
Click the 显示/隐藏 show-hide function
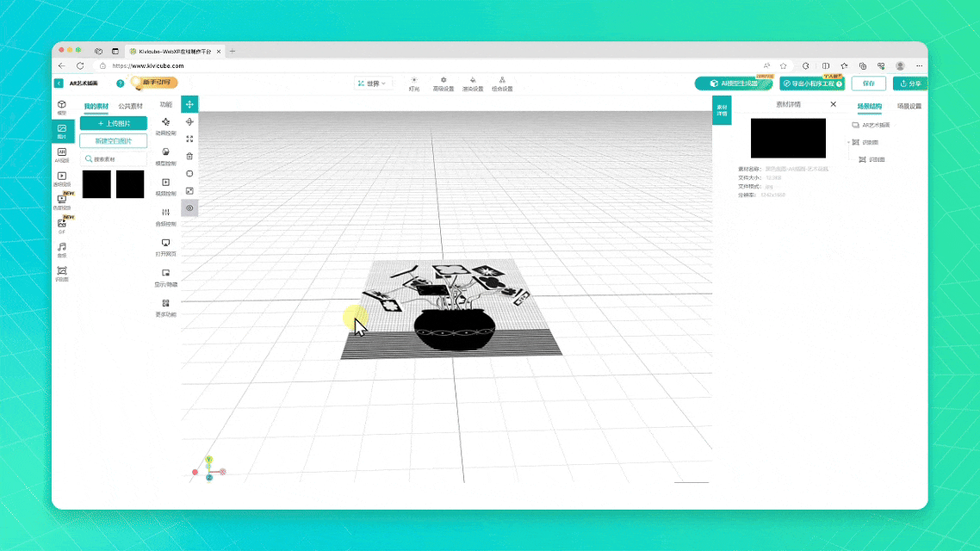coord(165,276)
